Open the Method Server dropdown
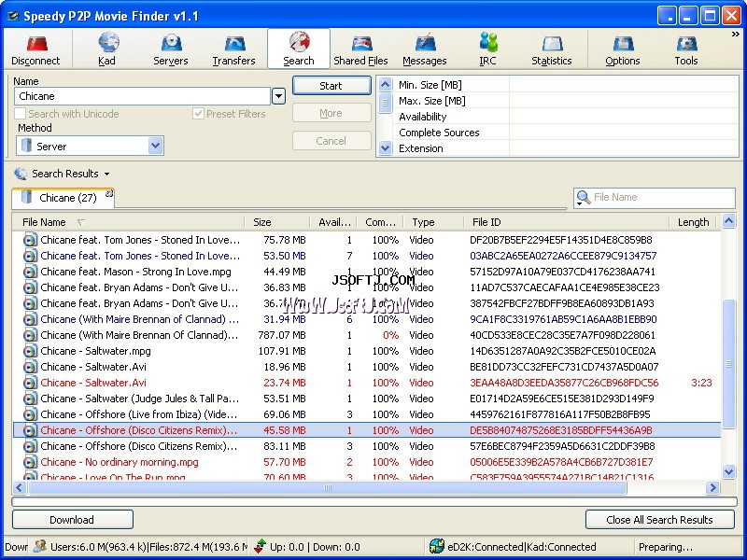747x560 pixels. click(x=155, y=146)
